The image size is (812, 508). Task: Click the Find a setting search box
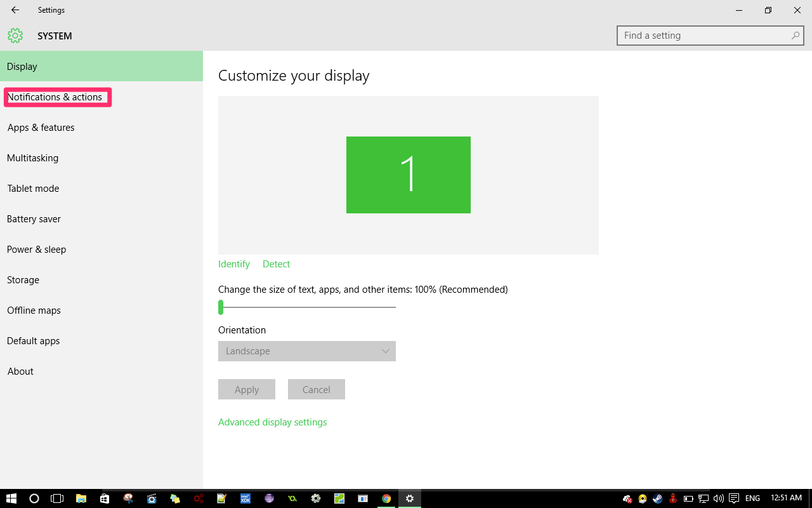(704, 35)
